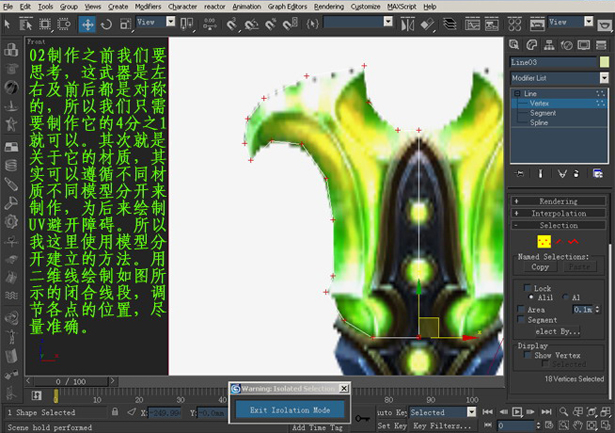This screenshot has width=615, height=433.
Task: Open the Mirror tool
Action: click(407, 25)
